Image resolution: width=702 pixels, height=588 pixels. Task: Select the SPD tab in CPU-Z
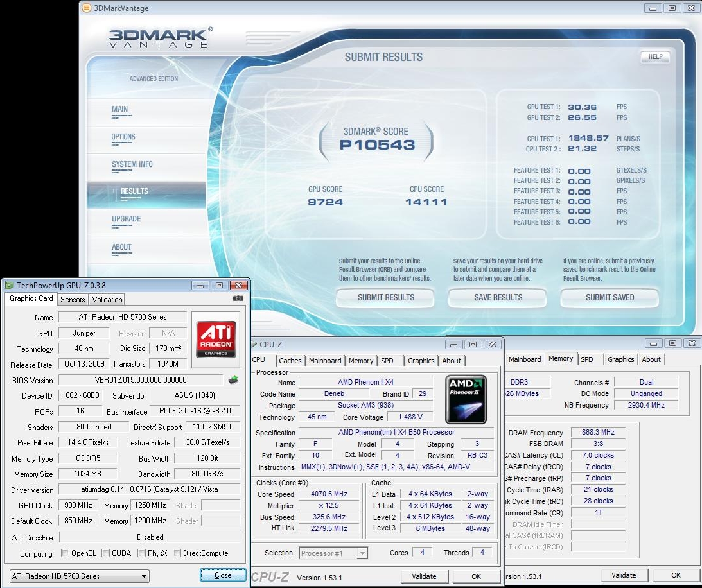click(x=387, y=361)
